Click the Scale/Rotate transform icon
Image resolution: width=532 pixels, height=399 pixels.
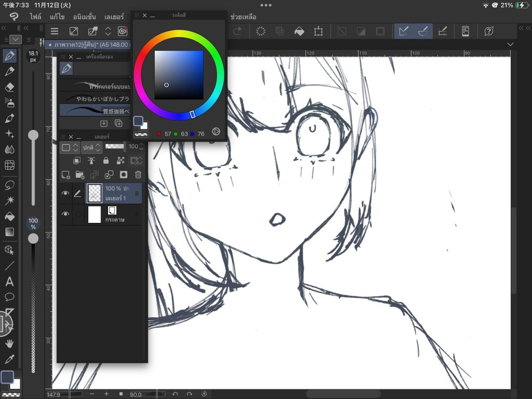[318, 31]
